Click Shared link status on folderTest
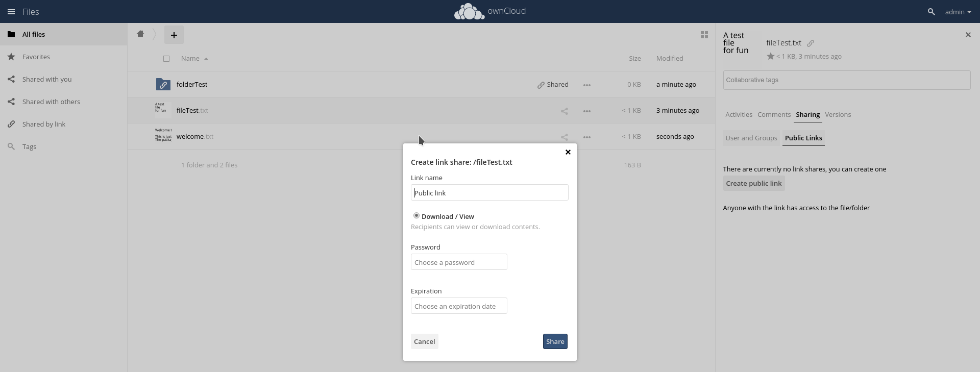 coord(553,85)
